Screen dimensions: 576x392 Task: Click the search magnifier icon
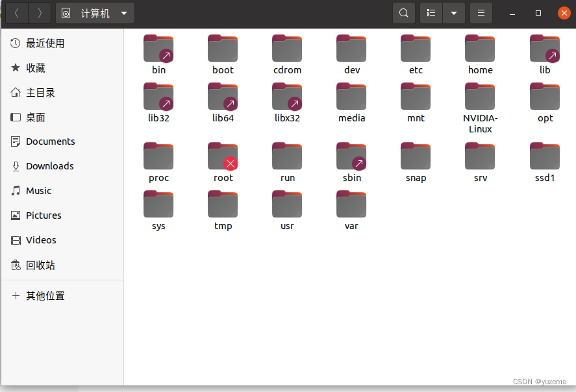tap(404, 13)
